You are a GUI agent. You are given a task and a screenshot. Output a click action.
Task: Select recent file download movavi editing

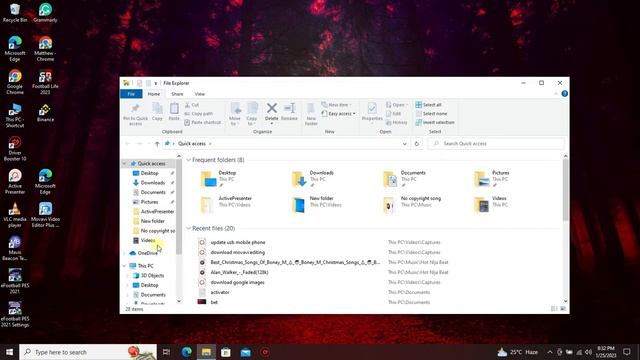tap(238, 253)
